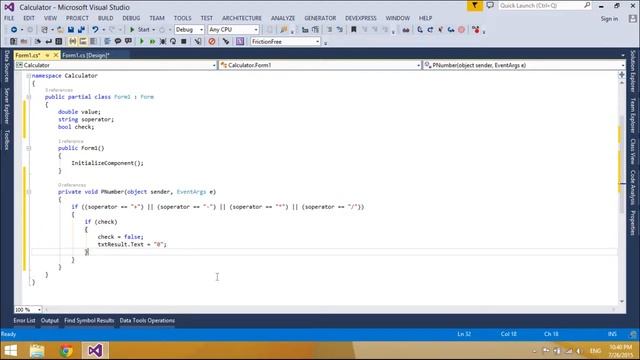Click in the Quick Launch search box
The width and height of the screenshot is (640, 360).
545,6
